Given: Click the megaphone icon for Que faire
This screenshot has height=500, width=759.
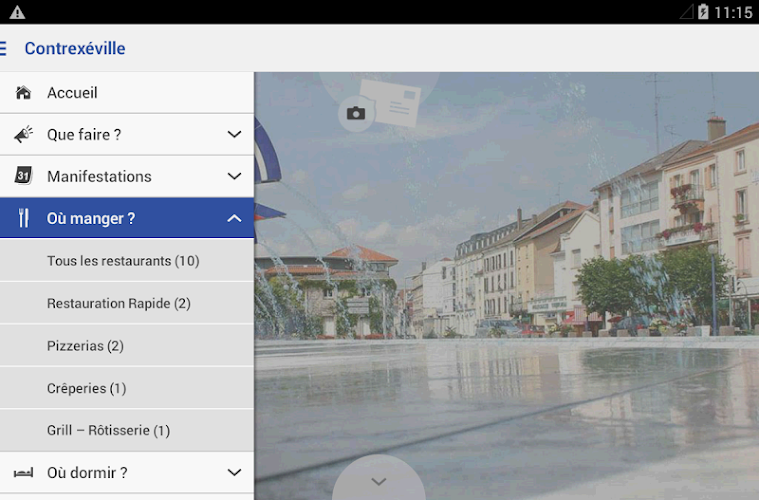Looking at the screenshot, I should 23,135.
